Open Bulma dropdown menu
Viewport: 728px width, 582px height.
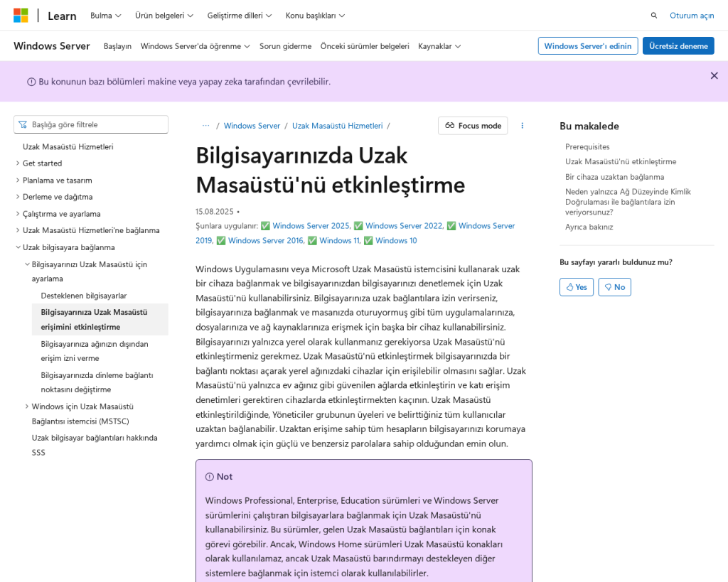pos(105,16)
